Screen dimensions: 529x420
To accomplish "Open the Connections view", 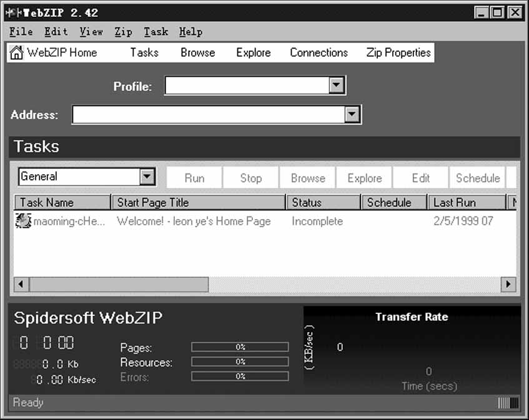I will [319, 52].
